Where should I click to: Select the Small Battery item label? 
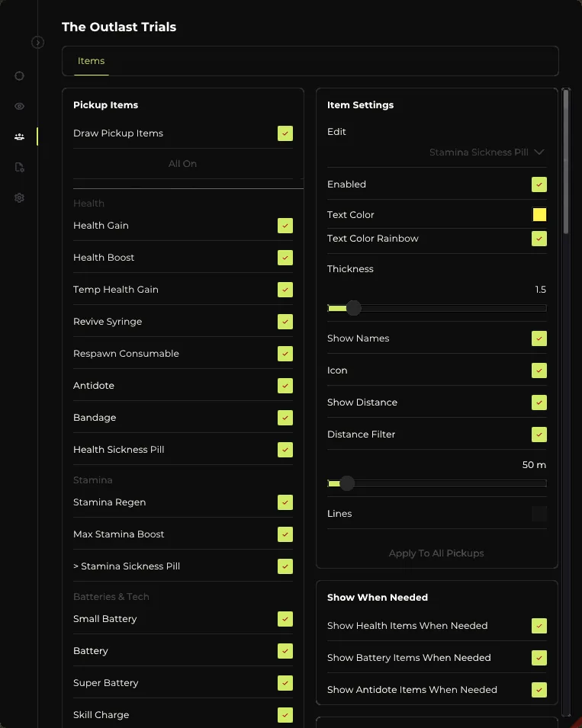tap(105, 619)
